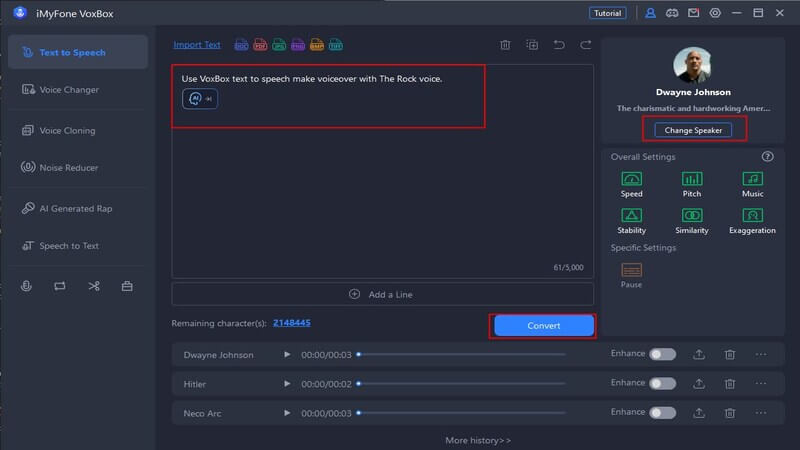Open the Text to Speech section
Screen dimensions: 800x450
pos(78,52)
